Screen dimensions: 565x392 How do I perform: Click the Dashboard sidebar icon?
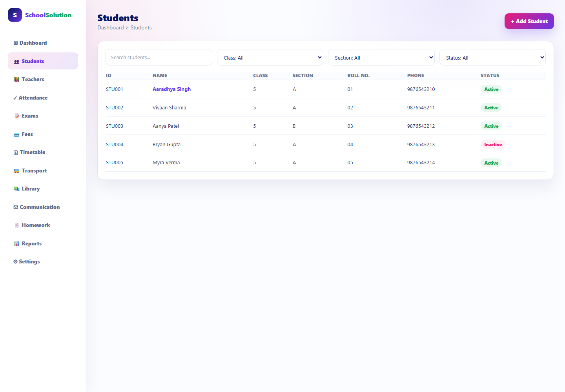[16, 43]
